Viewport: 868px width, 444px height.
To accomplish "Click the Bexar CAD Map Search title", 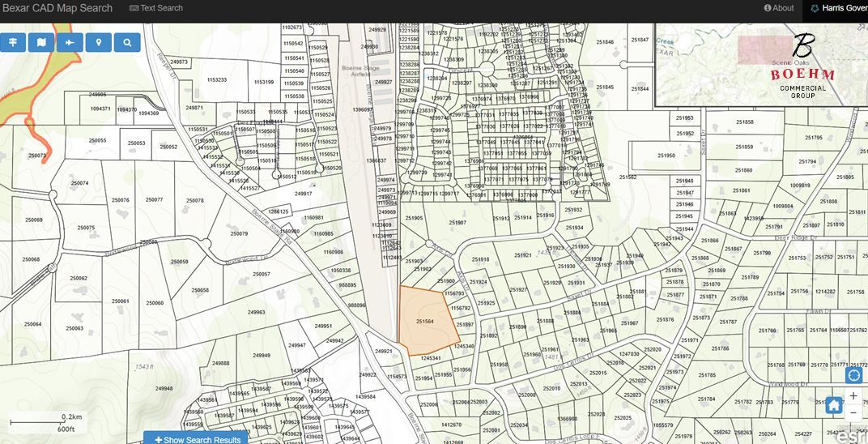I will [x=57, y=8].
